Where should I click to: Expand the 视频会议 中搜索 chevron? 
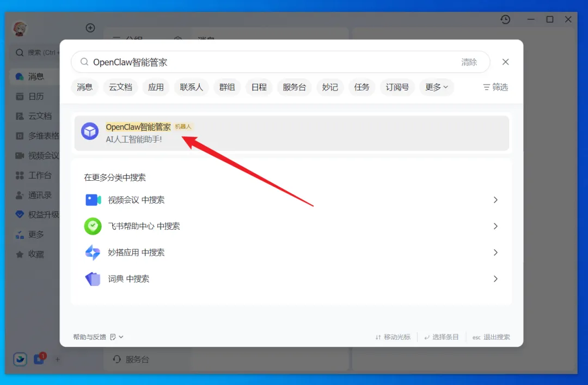495,200
